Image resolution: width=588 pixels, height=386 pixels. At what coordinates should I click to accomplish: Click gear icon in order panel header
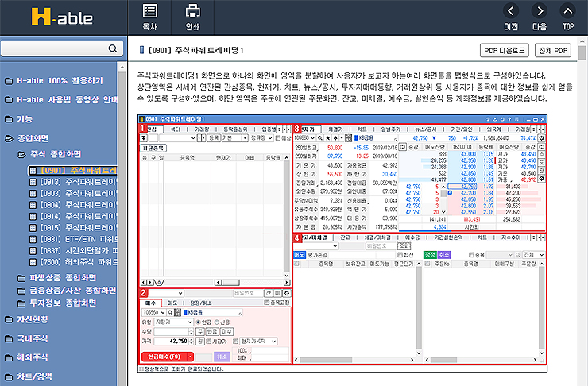pyautogui.click(x=287, y=293)
